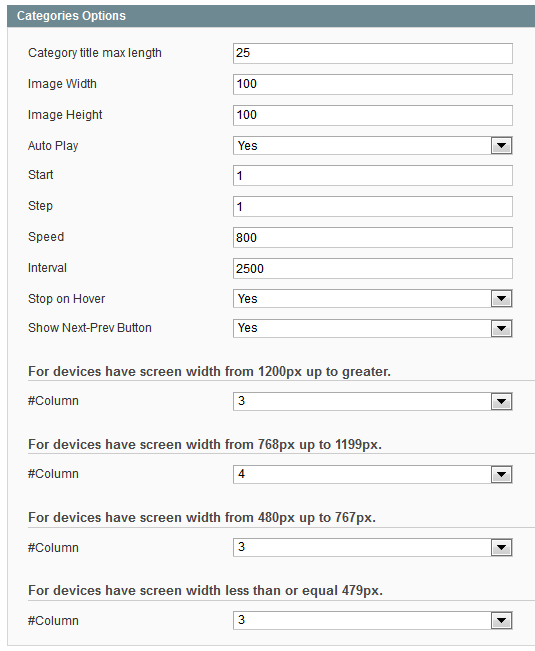Screen dimensions: 535x651
Task: Click the Auto Play label
Action: point(53,146)
